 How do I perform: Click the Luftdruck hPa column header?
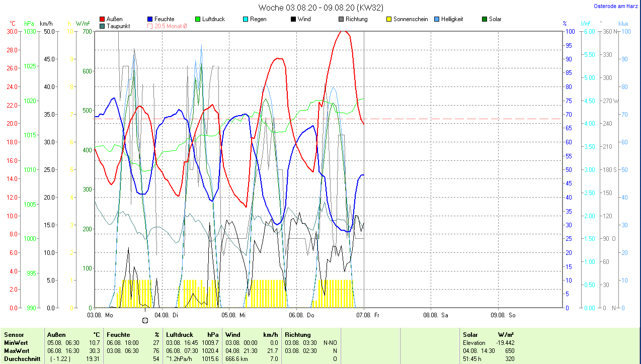[x=192, y=334]
